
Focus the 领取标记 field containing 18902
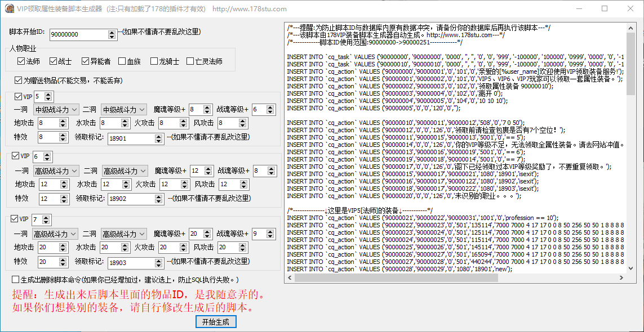pyautogui.click(x=131, y=199)
